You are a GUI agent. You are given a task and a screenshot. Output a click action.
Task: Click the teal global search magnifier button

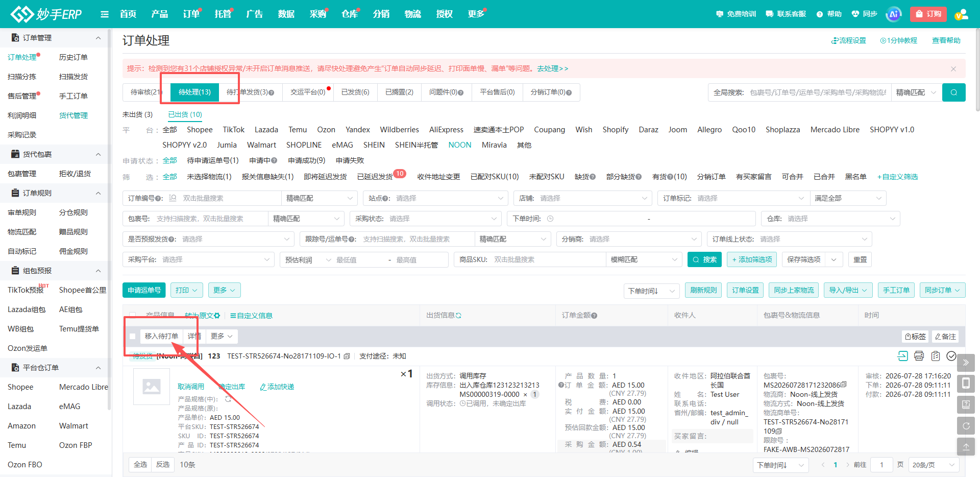(953, 92)
